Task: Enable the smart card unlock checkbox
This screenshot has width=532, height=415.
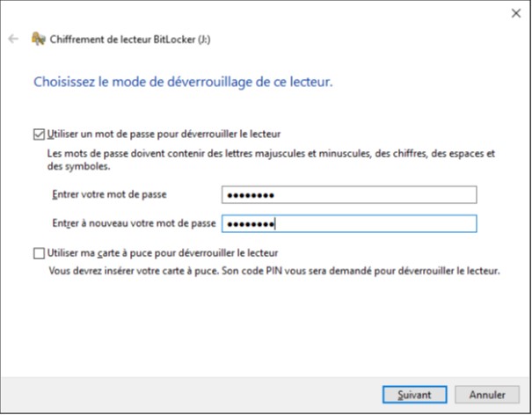Action: [x=38, y=253]
